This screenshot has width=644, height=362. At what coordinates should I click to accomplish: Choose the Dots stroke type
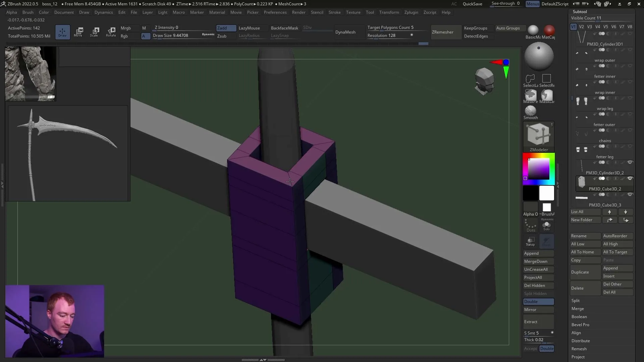(530, 225)
